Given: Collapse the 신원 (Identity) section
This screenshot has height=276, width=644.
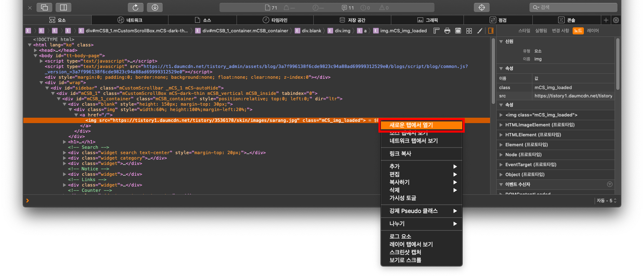Looking at the screenshot, I should pyautogui.click(x=500, y=41).
